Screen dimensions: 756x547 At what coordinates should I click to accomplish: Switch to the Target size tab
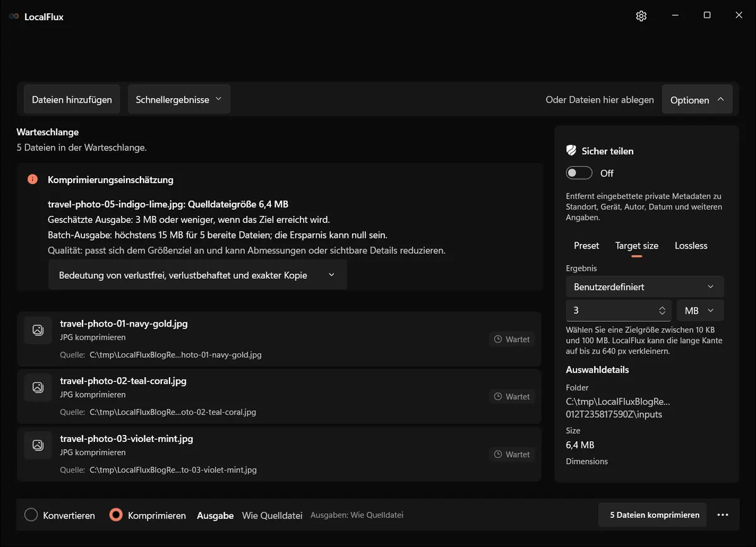(637, 245)
